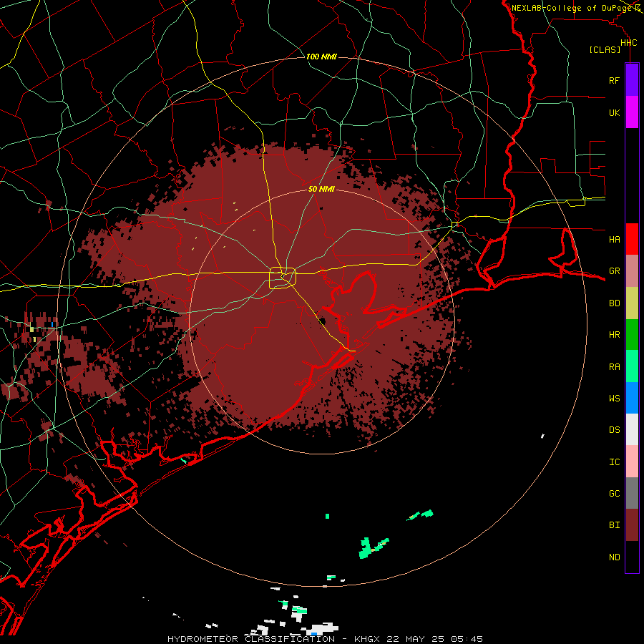Click the 'BI' legend label
The height and width of the screenshot is (644, 644).
[614, 525]
